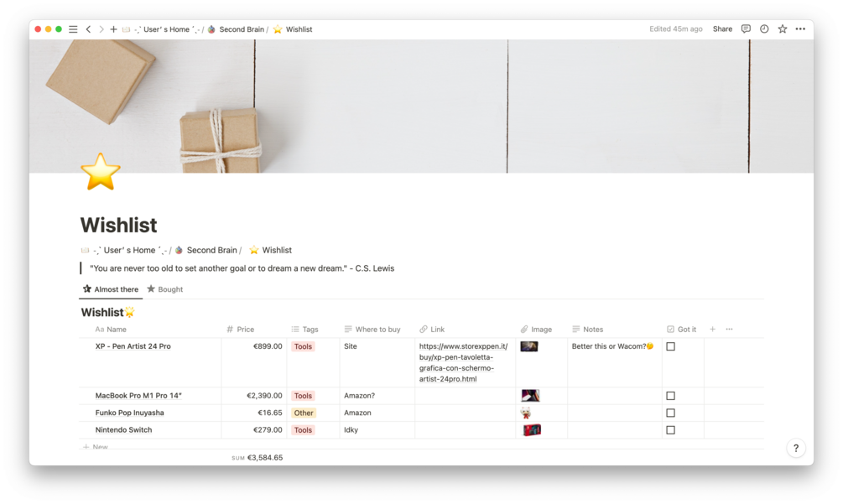
Task: Add a new property column with plus
Action: [x=712, y=329]
